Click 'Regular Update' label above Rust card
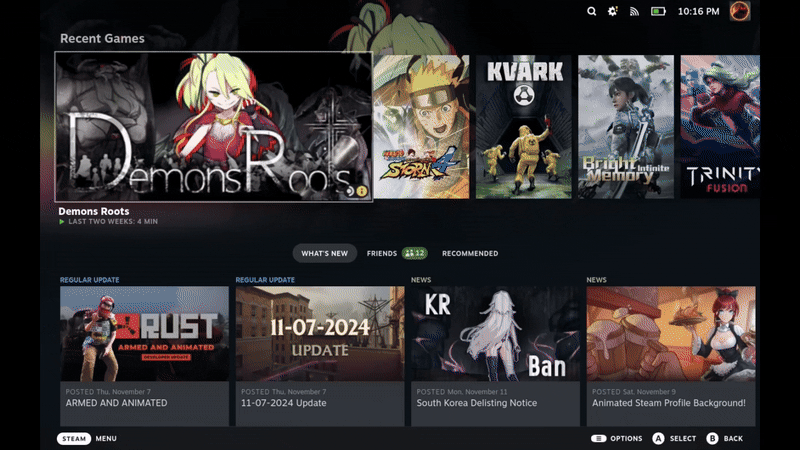The height and width of the screenshot is (450, 800). pos(89,280)
